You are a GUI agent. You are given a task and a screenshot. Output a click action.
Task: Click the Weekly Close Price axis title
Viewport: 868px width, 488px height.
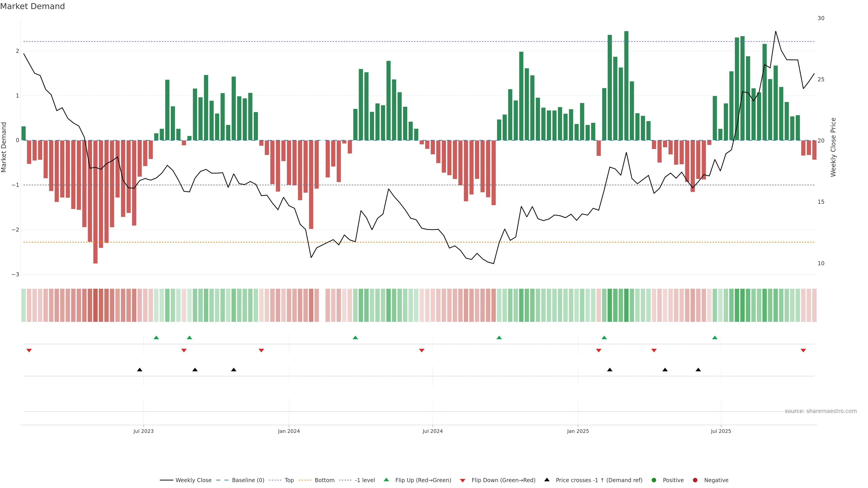click(x=833, y=147)
